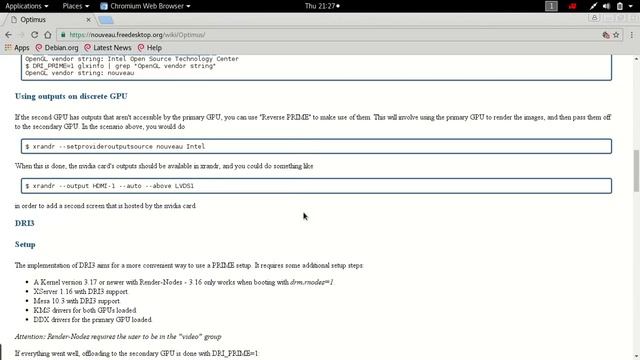Click paragraph 'The implementation of DRI3 aims'

click(189, 265)
